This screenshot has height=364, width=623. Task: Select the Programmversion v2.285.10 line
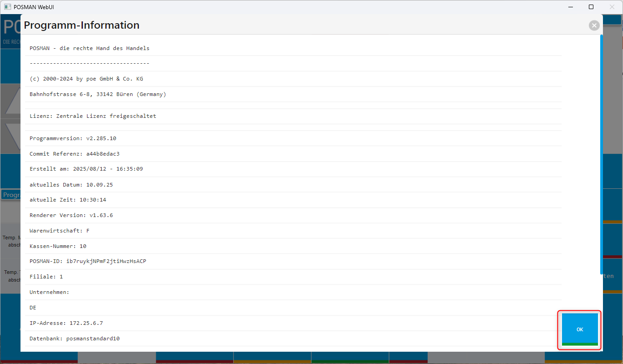click(73, 138)
